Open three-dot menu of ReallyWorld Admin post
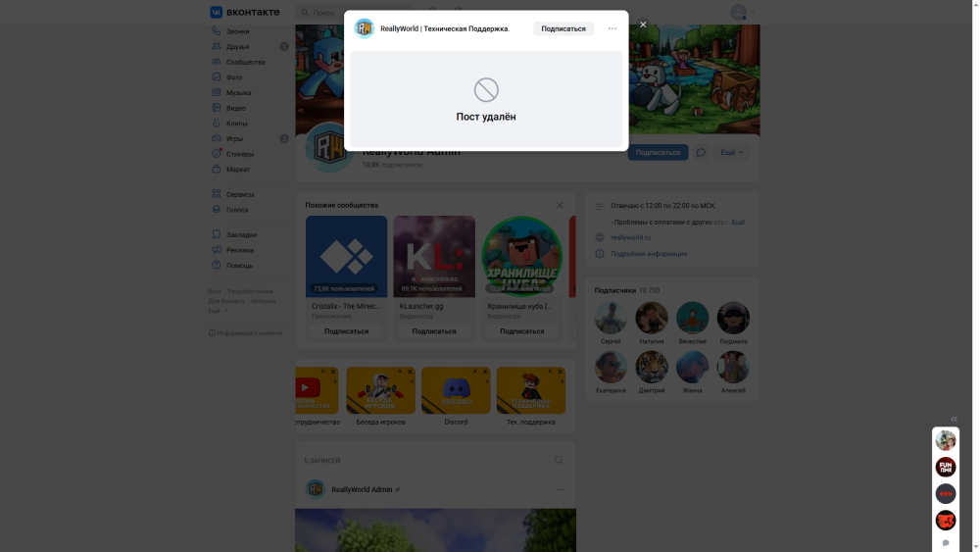Screen dimensions: 980x552 pyautogui.click(x=560, y=489)
